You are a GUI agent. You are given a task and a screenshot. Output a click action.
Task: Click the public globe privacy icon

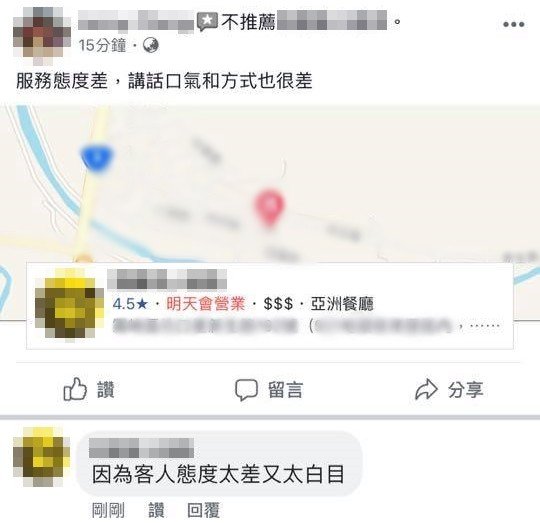tap(151, 45)
